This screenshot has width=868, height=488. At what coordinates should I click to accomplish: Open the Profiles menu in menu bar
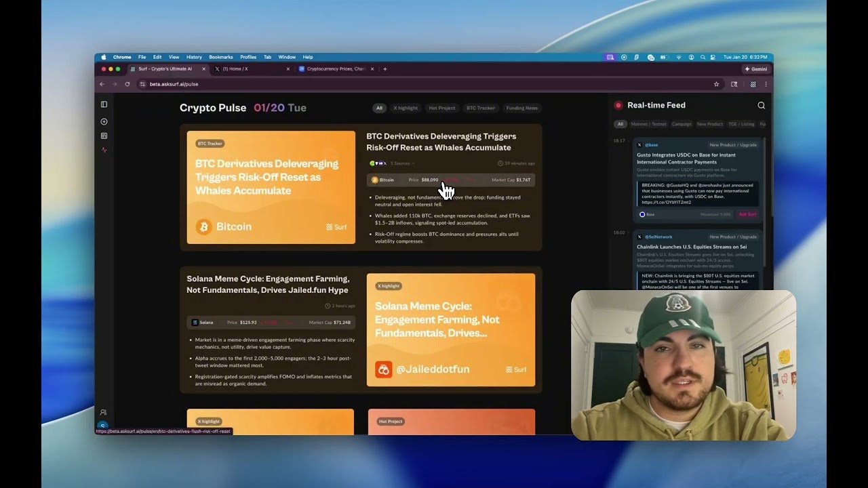pyautogui.click(x=248, y=57)
